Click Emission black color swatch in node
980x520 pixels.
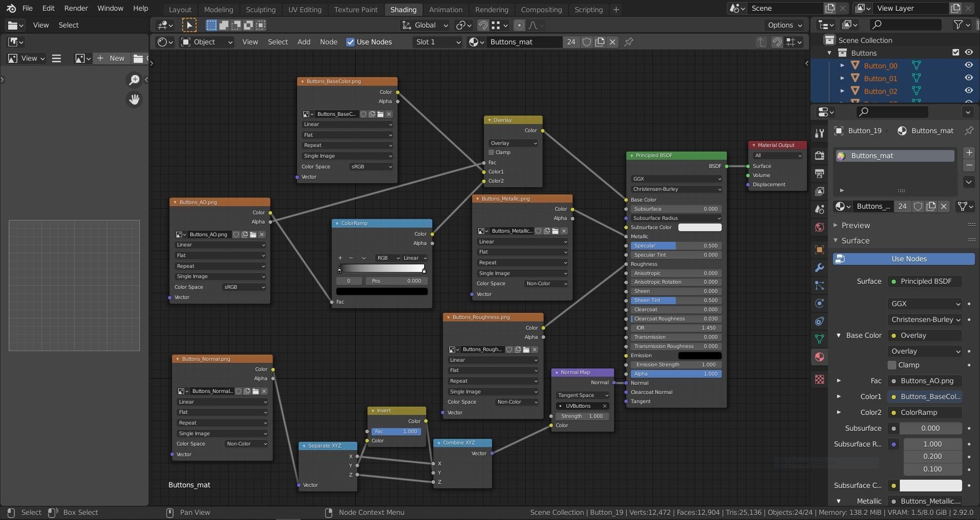(699, 356)
